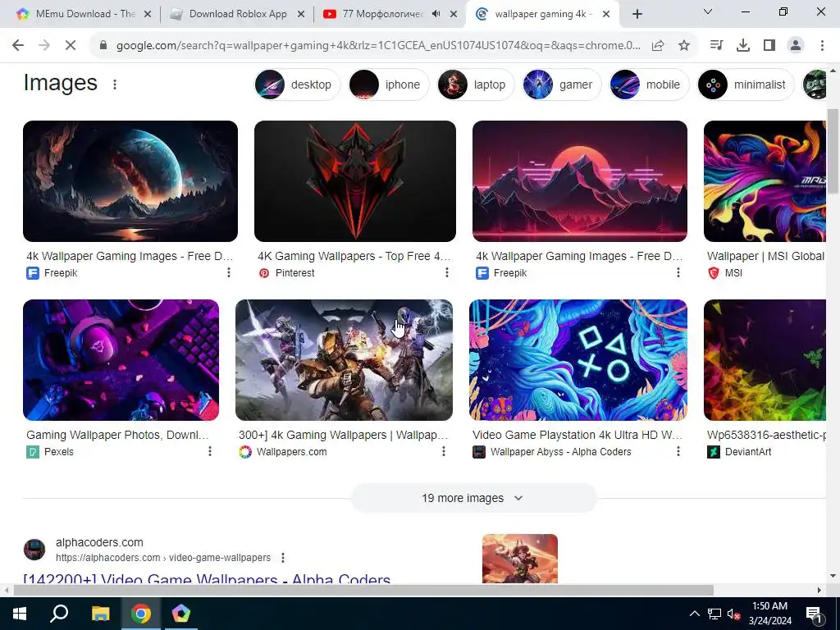Viewport: 840px width, 630px height.
Task: Open Video Game Playstation 4k Ultra HD link
Action: (x=577, y=435)
